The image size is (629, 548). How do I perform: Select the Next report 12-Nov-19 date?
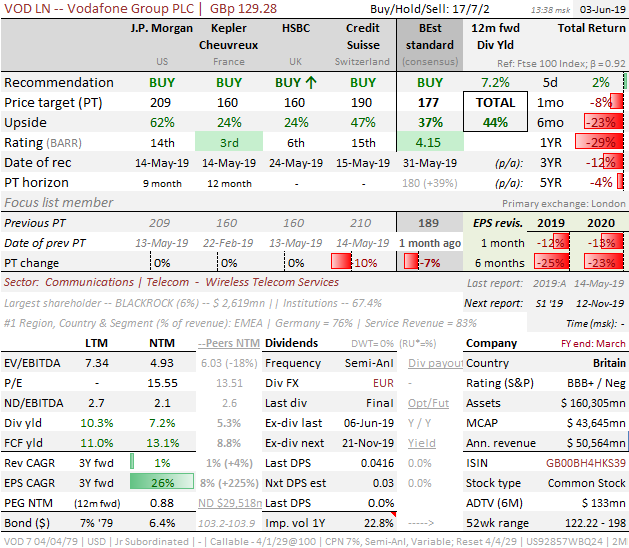[600, 304]
